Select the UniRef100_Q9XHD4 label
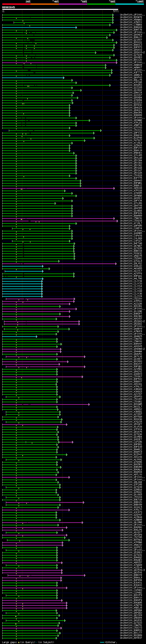This screenshot has height=644, width=146. [x=131, y=98]
